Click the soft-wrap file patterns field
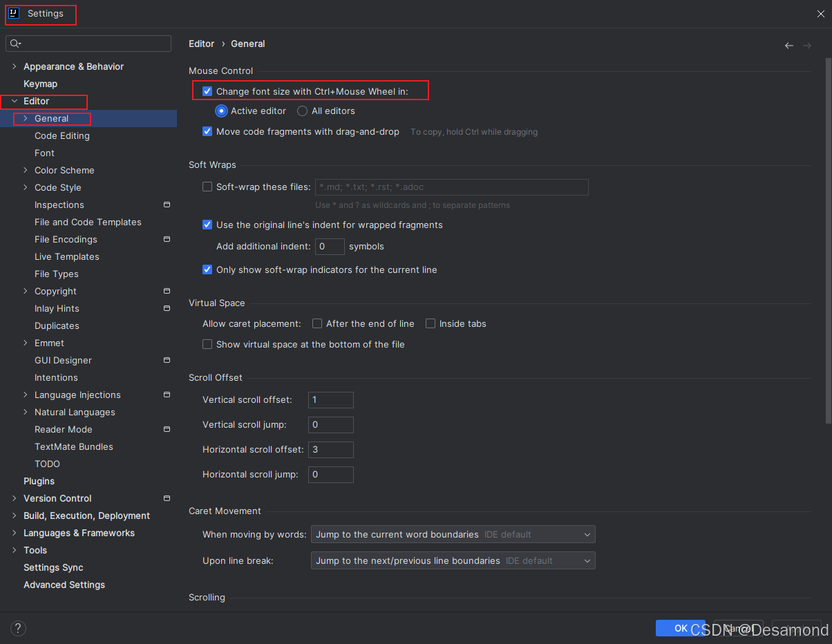 tap(452, 187)
